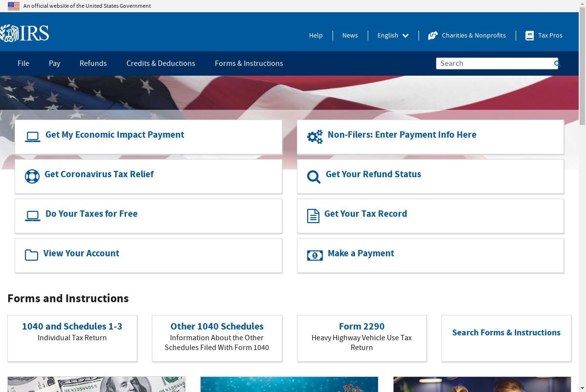
Task: Open the Pay menu
Action: tap(55, 63)
